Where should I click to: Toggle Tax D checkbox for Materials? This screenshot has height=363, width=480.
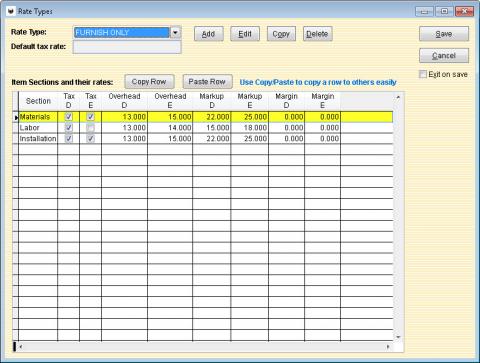point(69,117)
